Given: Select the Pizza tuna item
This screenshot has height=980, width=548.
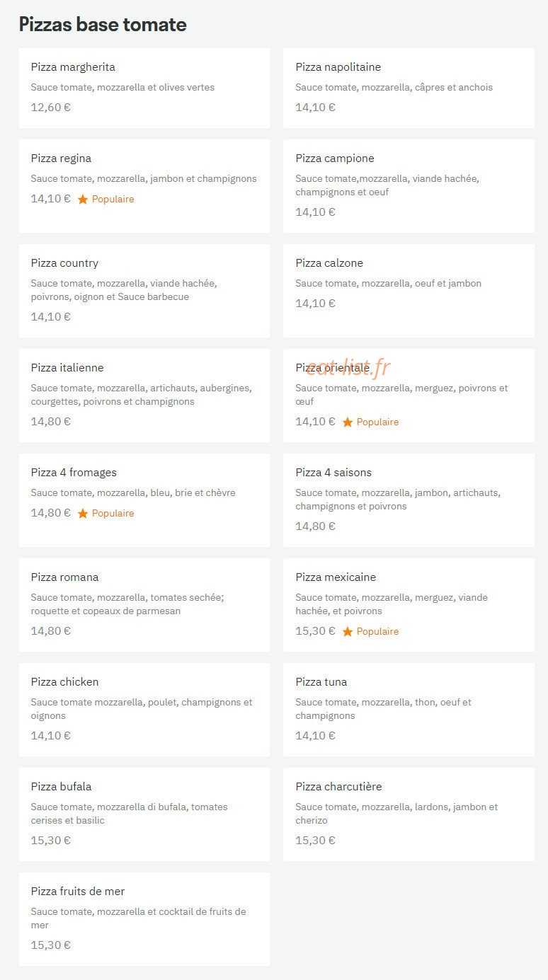Looking at the screenshot, I should pos(409,710).
